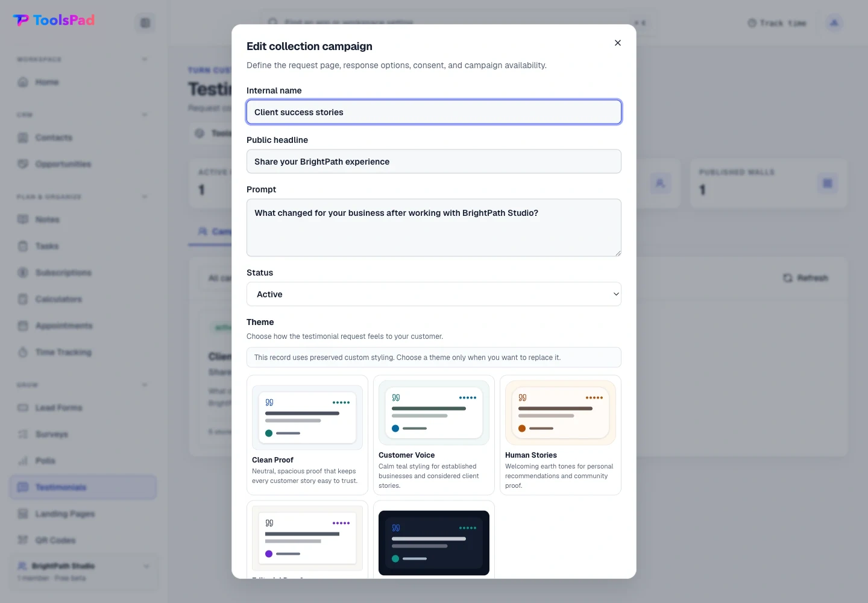The width and height of the screenshot is (868, 603).
Task: Click the Refresh button
Action: pos(805,278)
